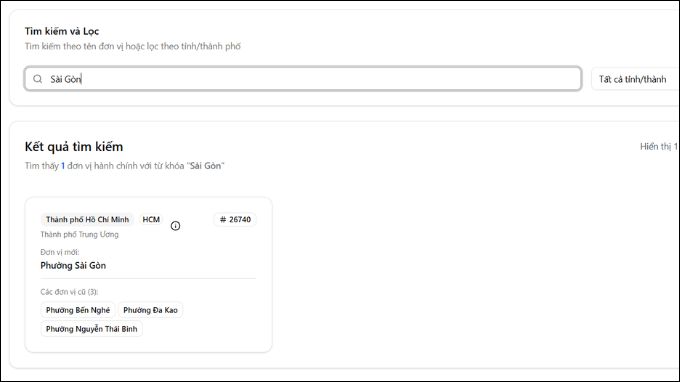Click the Kết quả tìm kiếm heading

point(74,147)
